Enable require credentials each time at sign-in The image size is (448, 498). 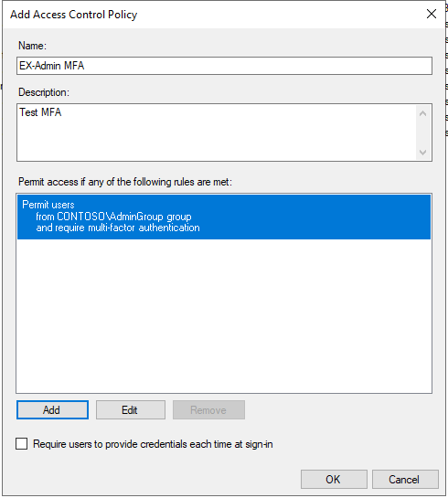pos(22,444)
